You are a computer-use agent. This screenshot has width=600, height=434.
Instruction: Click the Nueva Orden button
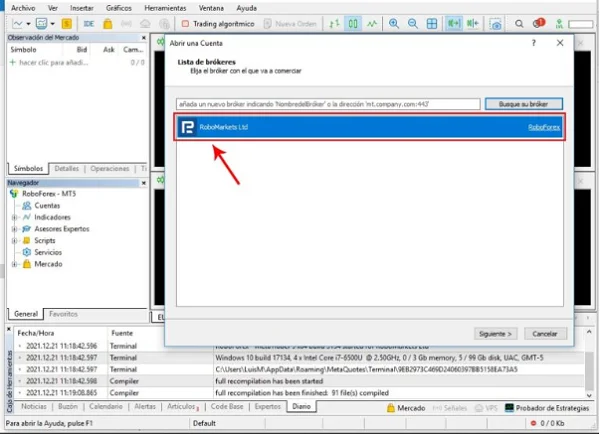pos(290,24)
